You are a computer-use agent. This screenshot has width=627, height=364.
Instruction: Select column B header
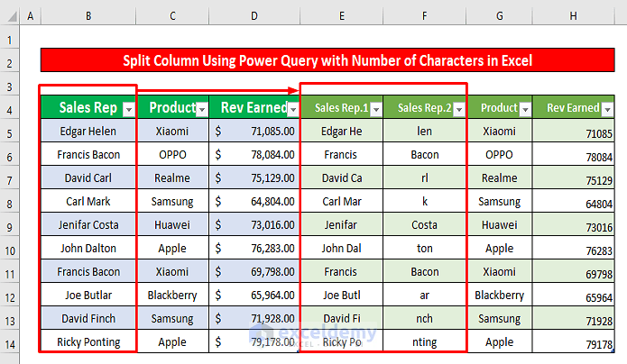pos(88,17)
